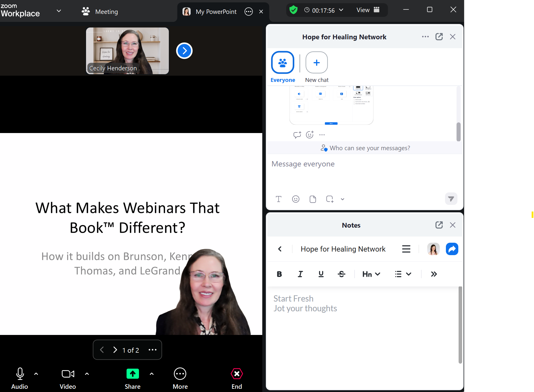The width and height of the screenshot is (534, 392).
Task: Toggle camera with the Video button
Action: coord(68,378)
